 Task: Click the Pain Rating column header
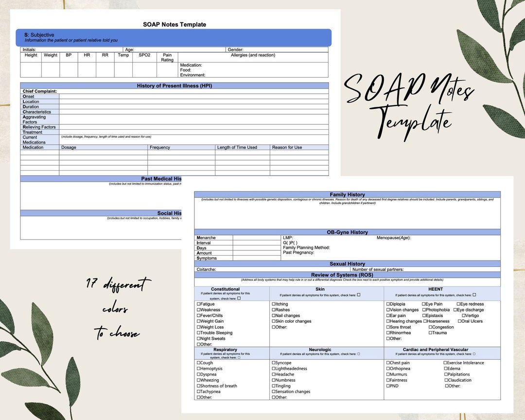pos(167,57)
